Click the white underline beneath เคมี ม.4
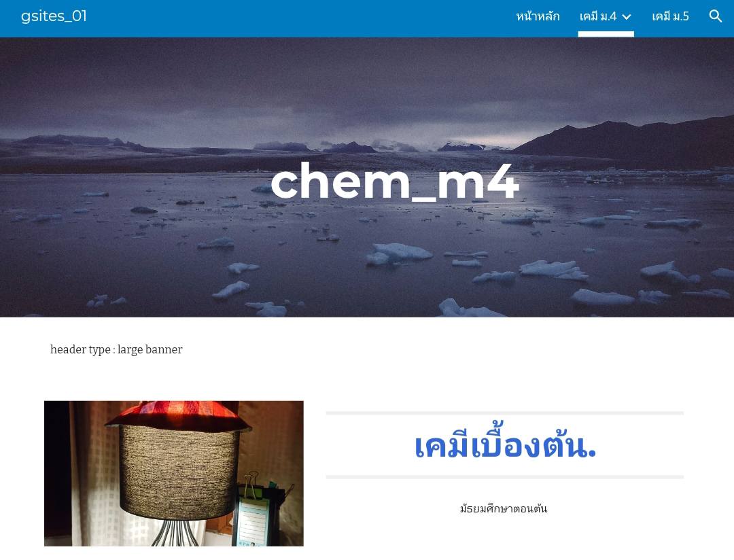This screenshot has height=560, width=734. 606,34
